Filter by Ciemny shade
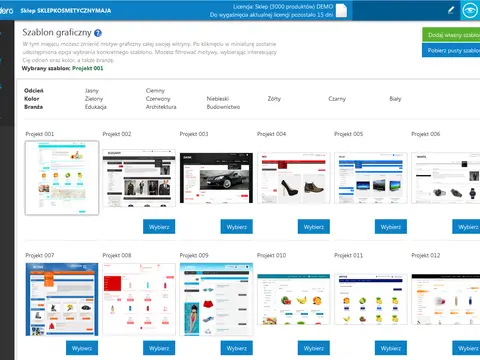 pyautogui.click(x=155, y=91)
